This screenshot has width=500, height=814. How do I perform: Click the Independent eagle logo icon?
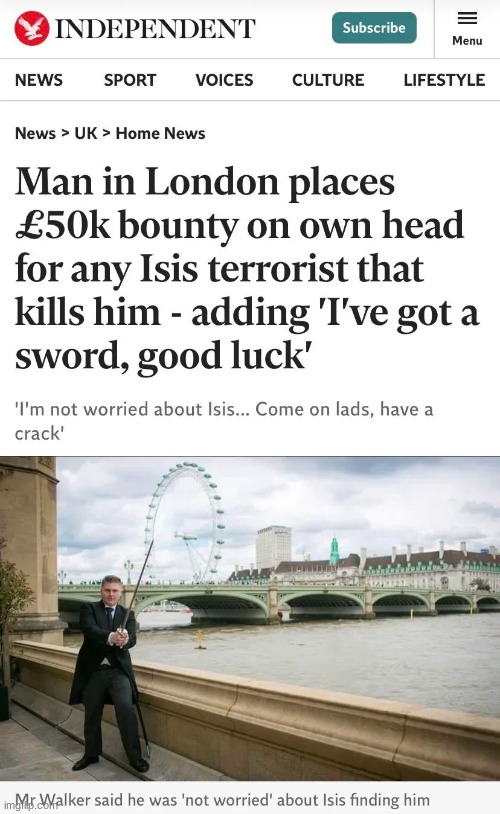click(32, 28)
